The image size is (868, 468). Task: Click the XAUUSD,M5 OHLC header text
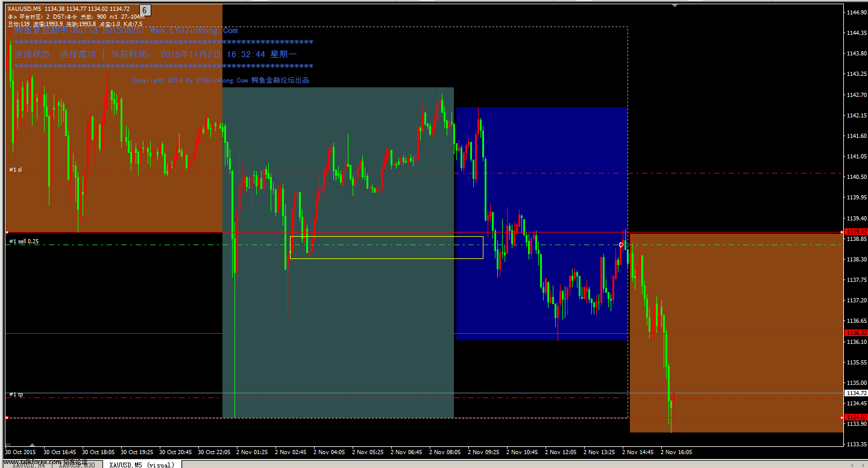(x=69, y=8)
